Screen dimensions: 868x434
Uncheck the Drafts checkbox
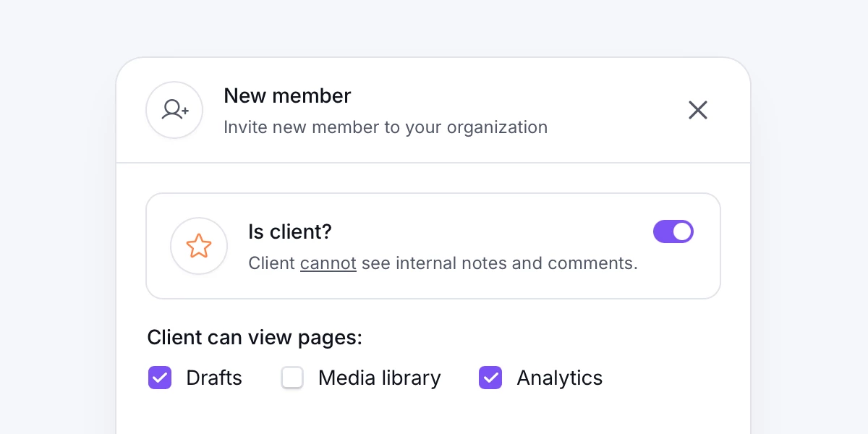(160, 377)
